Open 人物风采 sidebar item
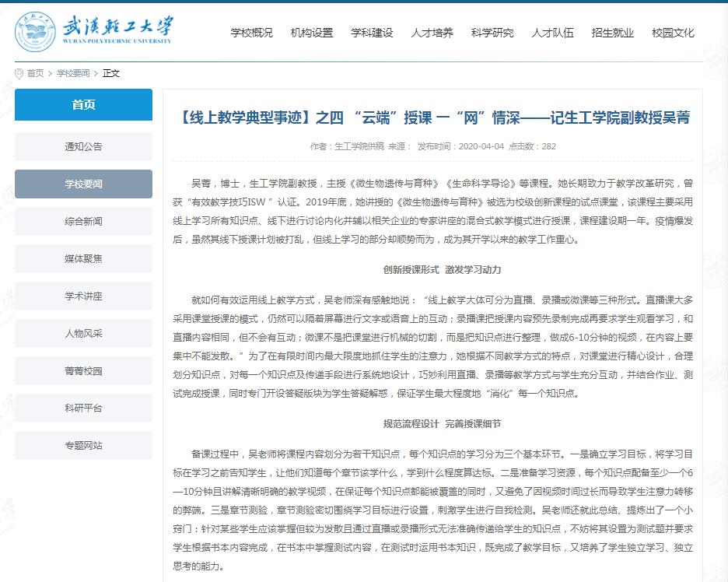The height and width of the screenshot is (582, 728). tap(83, 333)
